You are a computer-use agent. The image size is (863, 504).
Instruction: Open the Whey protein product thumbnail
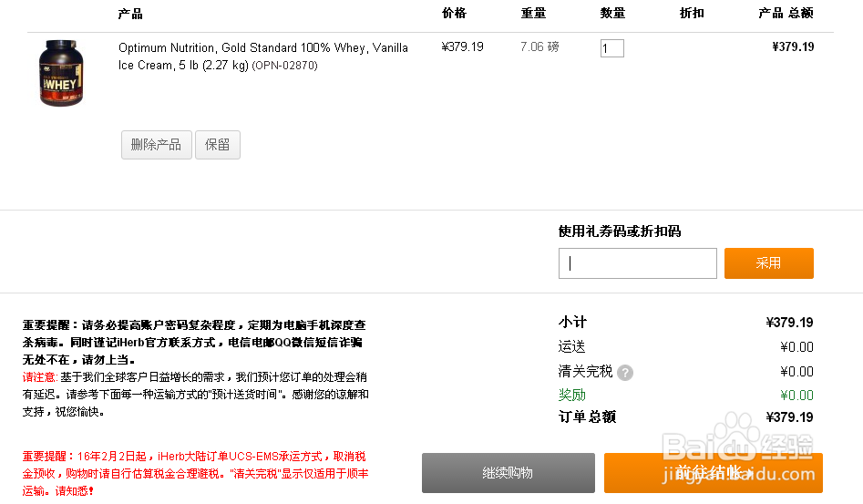click(x=61, y=73)
